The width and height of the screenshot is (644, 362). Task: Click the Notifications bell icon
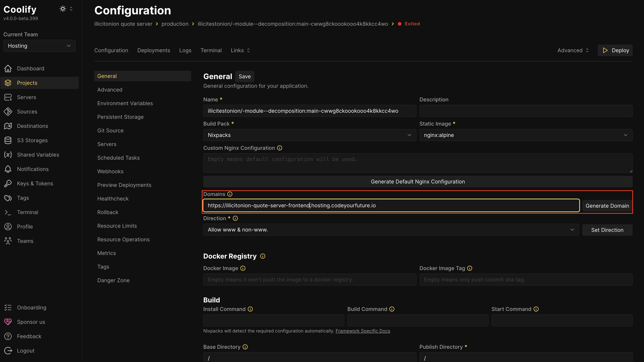[x=8, y=169]
